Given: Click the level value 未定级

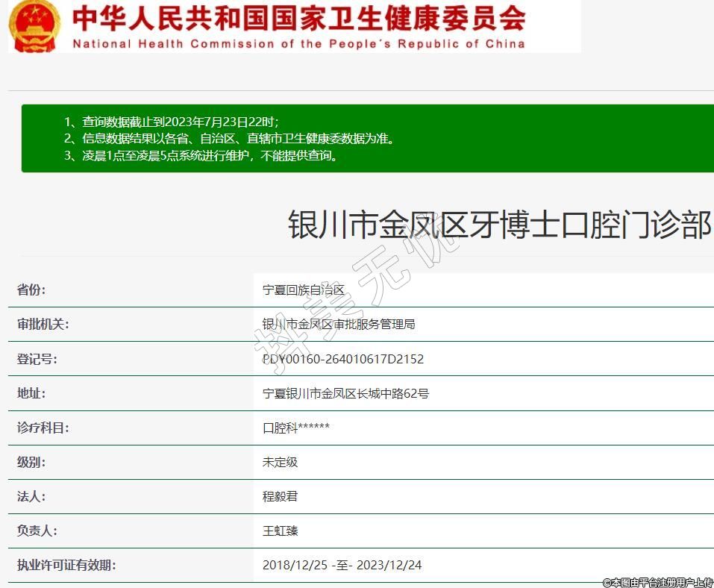Looking at the screenshot, I should pos(280,462).
